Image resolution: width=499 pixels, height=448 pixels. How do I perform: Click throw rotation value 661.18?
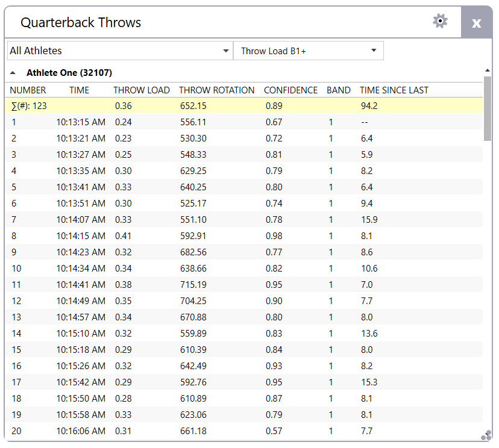point(193,431)
